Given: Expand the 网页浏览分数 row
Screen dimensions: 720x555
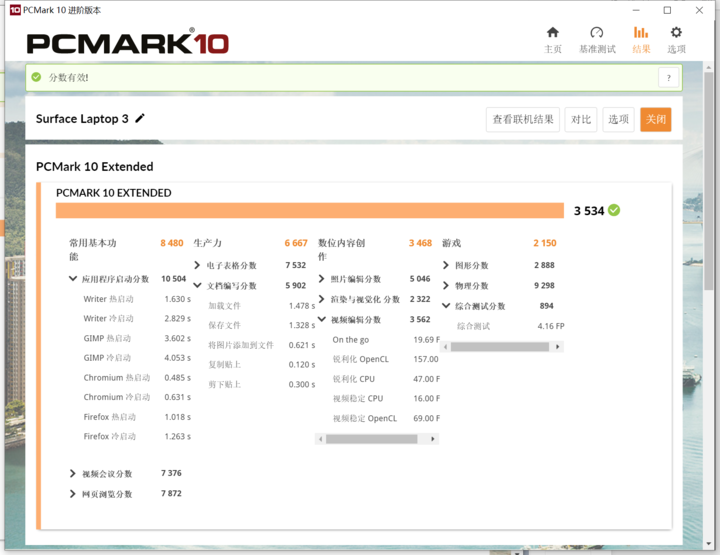Looking at the screenshot, I should point(73,494).
